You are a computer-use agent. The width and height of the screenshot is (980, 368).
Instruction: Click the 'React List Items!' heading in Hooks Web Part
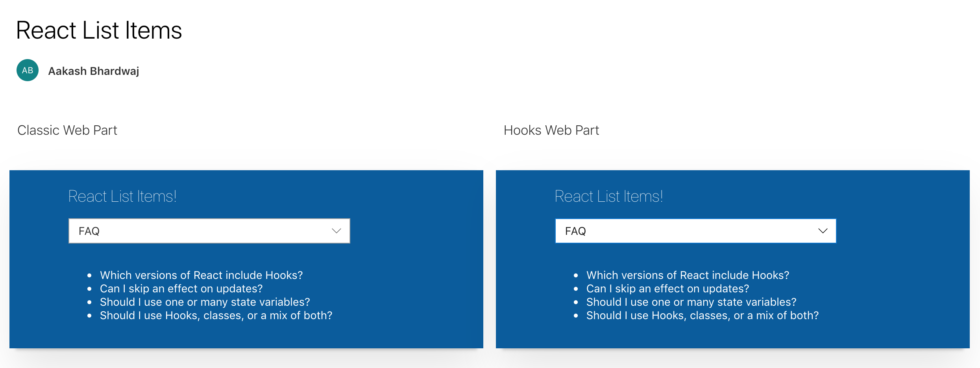(x=609, y=196)
